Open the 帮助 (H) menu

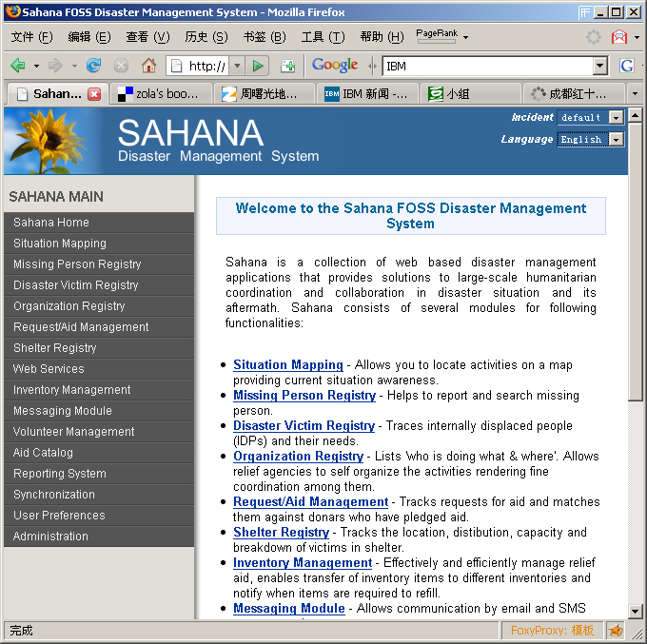pos(382,37)
